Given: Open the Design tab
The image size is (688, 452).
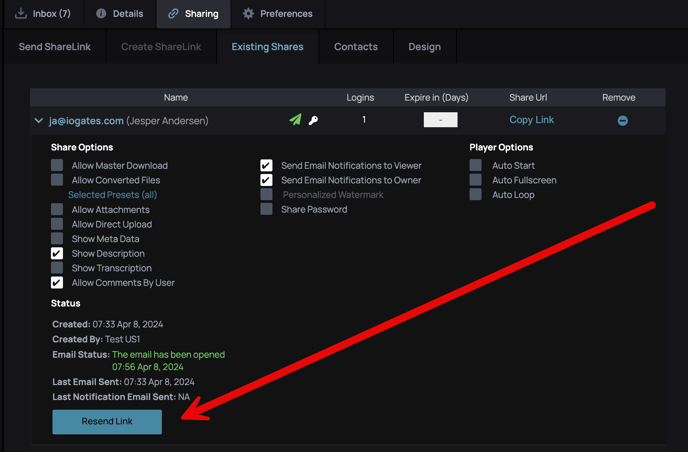Looking at the screenshot, I should point(424,47).
